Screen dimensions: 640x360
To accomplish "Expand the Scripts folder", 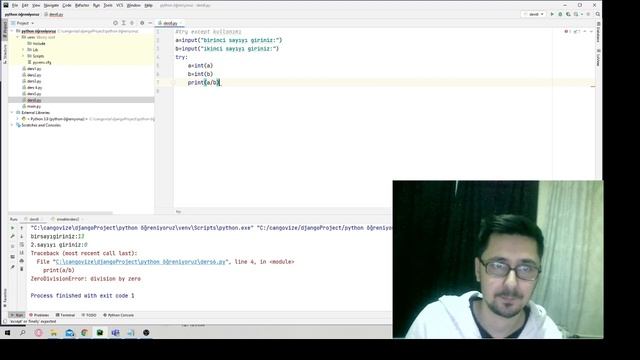I will (23, 56).
